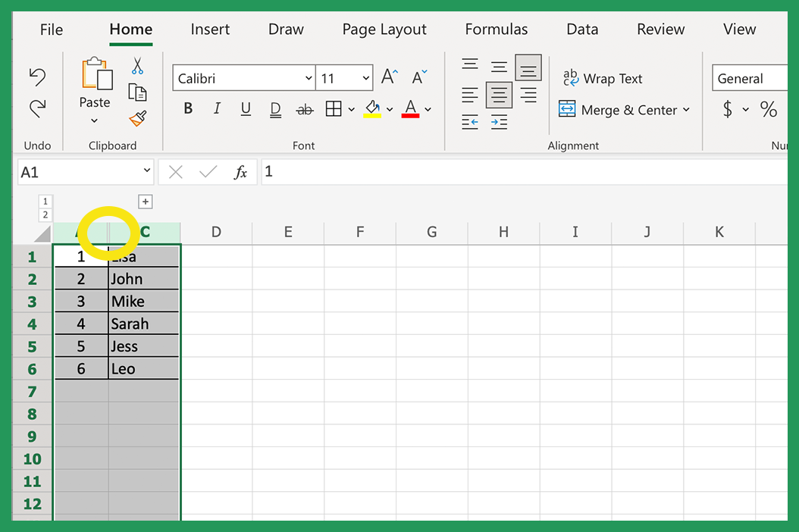Viewport: 799px width, 532px height.
Task: Increase the font size
Action: pyautogui.click(x=388, y=76)
